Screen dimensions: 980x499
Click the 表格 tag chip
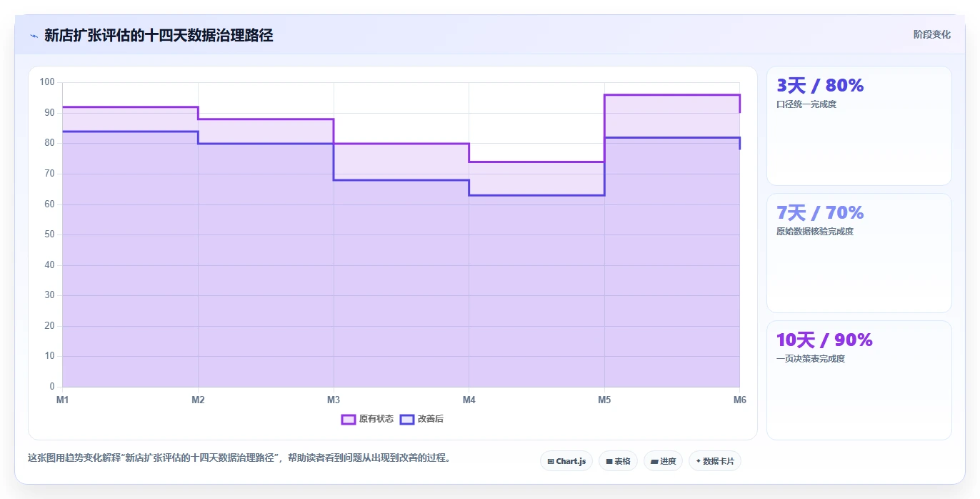pos(618,461)
